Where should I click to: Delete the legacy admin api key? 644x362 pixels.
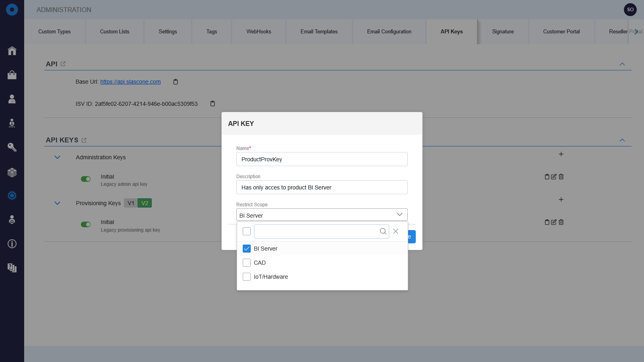561,177
